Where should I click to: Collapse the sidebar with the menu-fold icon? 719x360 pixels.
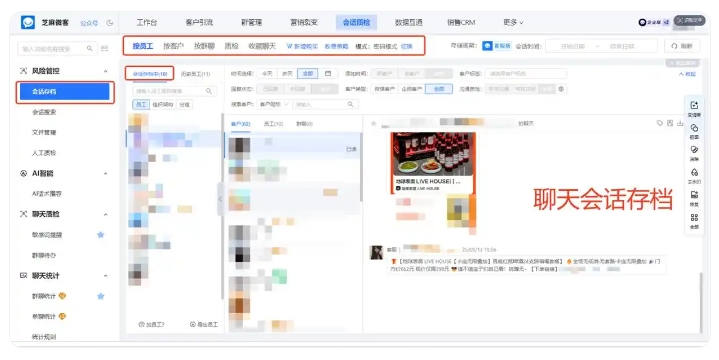coord(105,48)
